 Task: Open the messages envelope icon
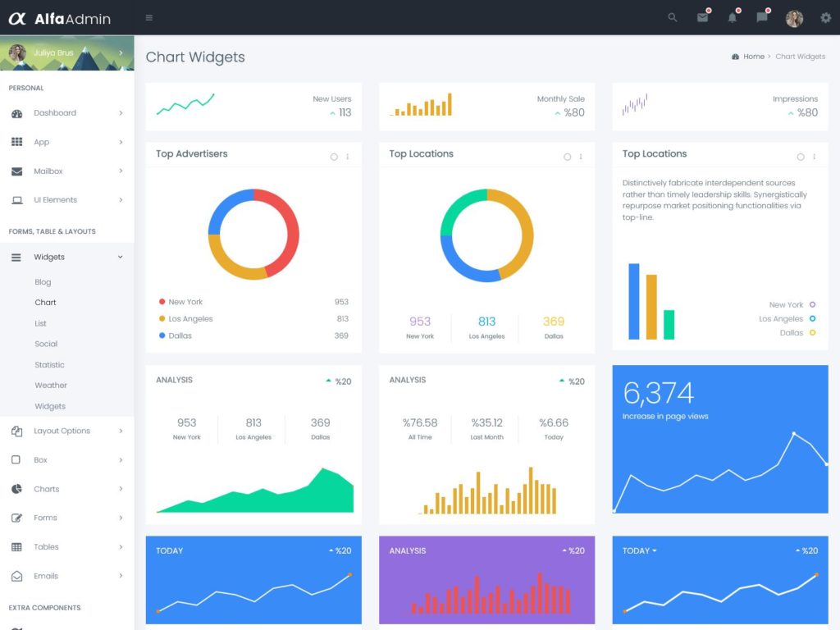click(x=702, y=17)
